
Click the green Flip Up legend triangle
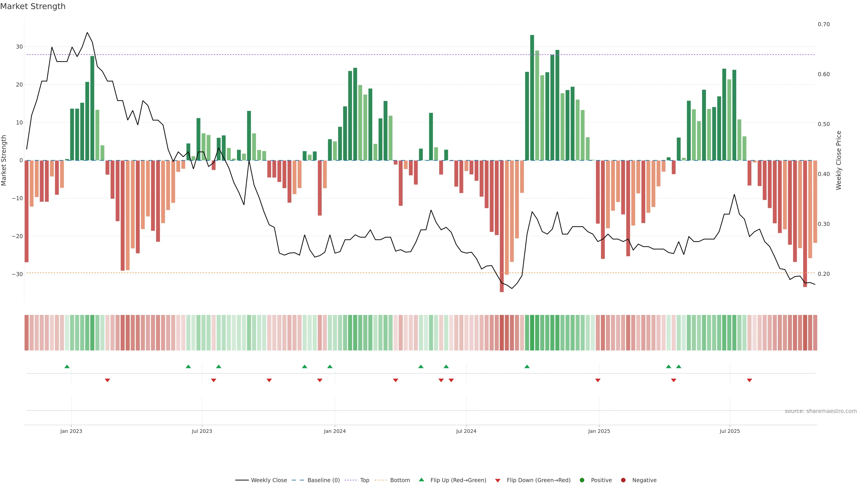pos(421,480)
